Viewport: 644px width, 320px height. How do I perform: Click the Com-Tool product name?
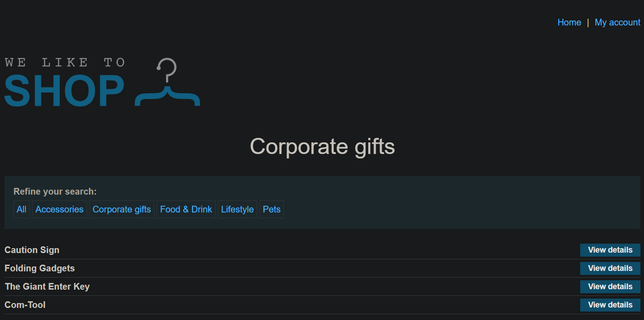(x=25, y=305)
